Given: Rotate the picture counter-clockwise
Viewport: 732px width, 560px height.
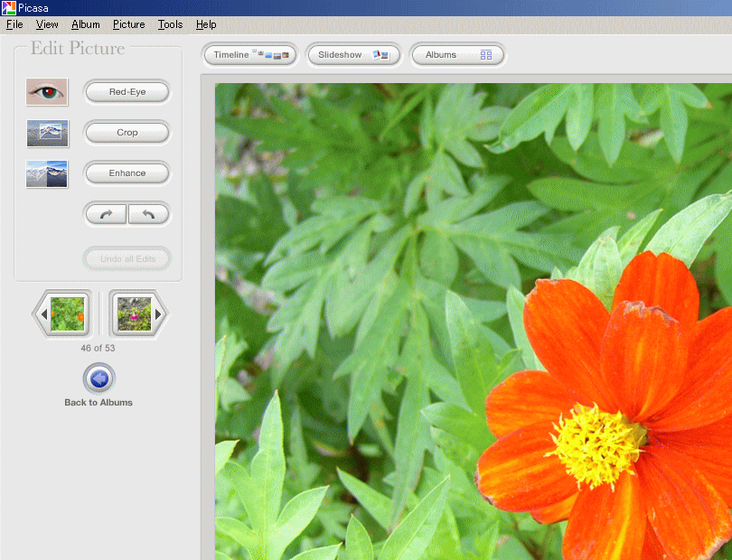Looking at the screenshot, I should pyautogui.click(x=148, y=214).
